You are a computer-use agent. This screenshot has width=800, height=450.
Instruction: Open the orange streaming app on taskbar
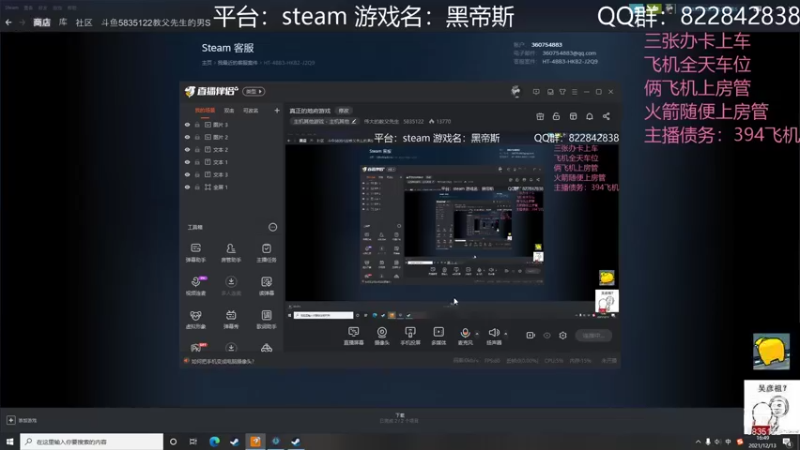coord(255,441)
